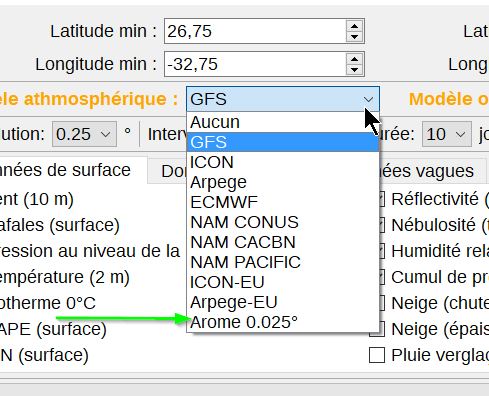Decrease Longitude min with down arrow
489x396 pixels.
354,69
